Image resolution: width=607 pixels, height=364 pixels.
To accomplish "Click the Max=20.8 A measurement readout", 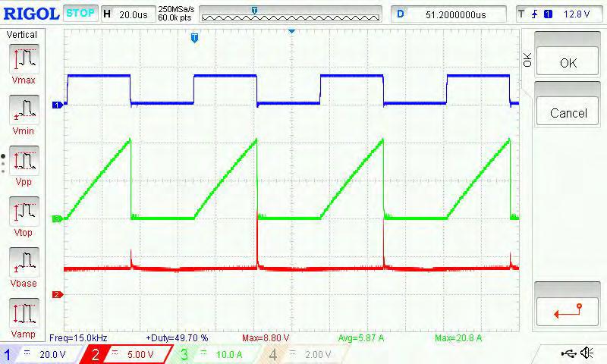I will click(x=458, y=337).
